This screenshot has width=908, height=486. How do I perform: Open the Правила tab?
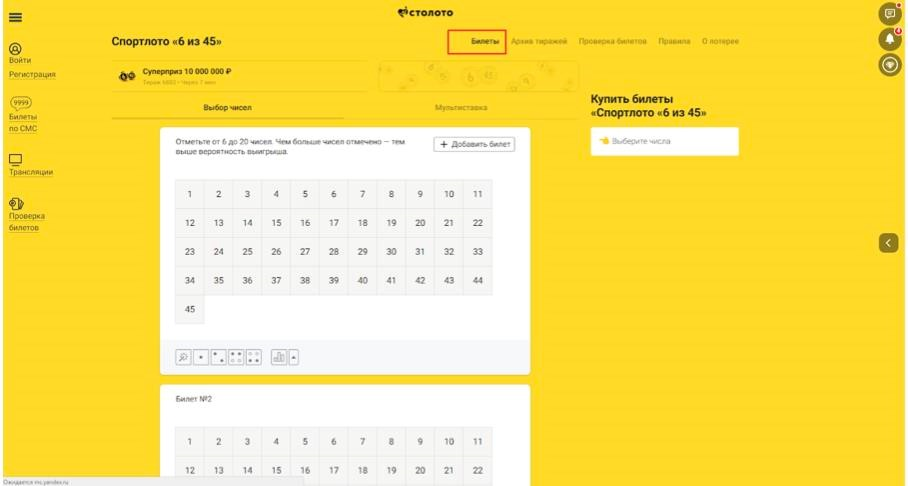coord(674,42)
